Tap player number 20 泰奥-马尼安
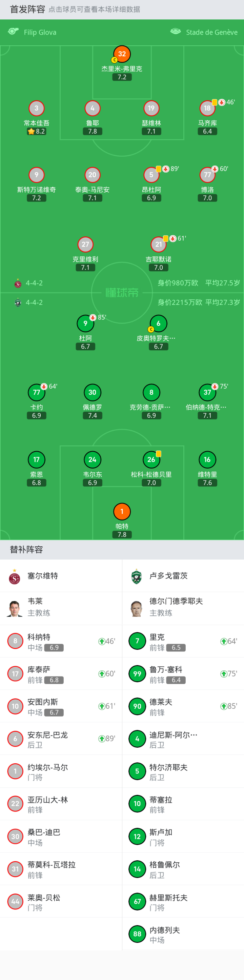The height and width of the screenshot is (980, 244). (x=93, y=175)
